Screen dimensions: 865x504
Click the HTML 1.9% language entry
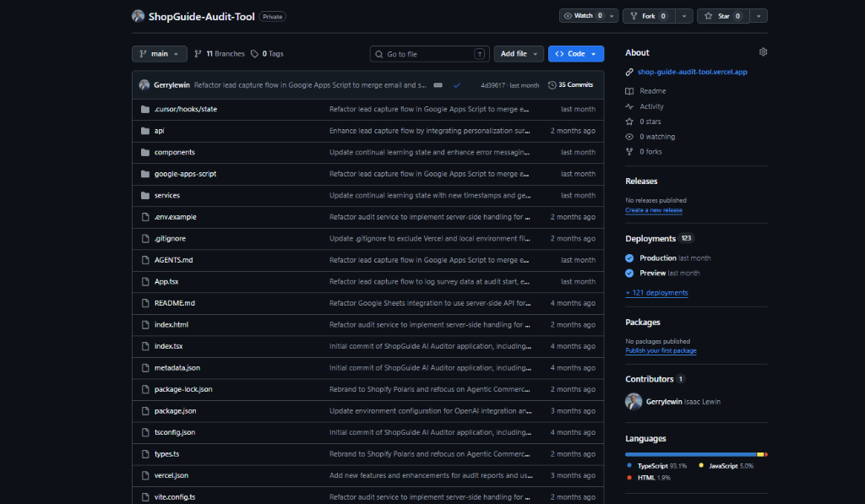(649, 478)
